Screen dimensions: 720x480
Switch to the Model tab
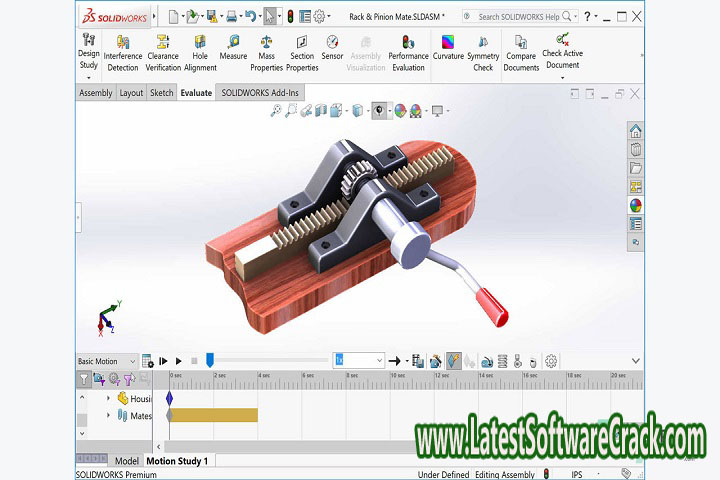coord(126,461)
